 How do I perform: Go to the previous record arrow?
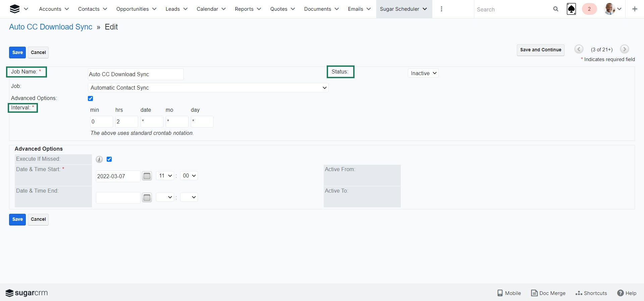tap(579, 49)
